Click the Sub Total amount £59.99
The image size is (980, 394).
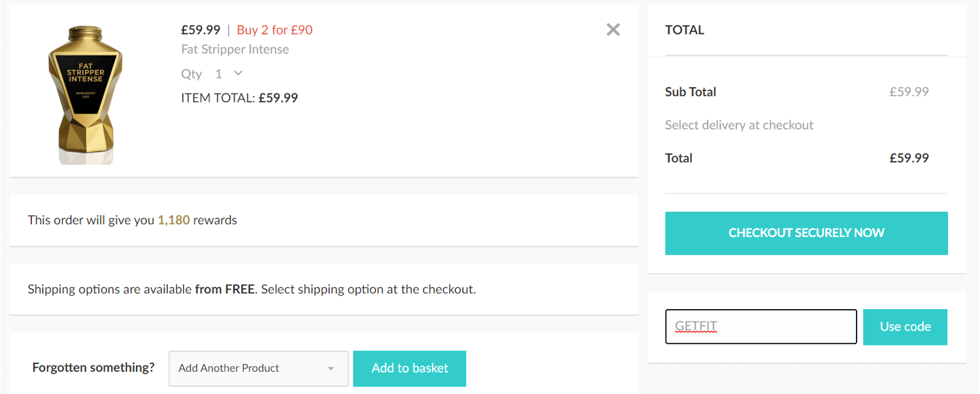(x=909, y=92)
